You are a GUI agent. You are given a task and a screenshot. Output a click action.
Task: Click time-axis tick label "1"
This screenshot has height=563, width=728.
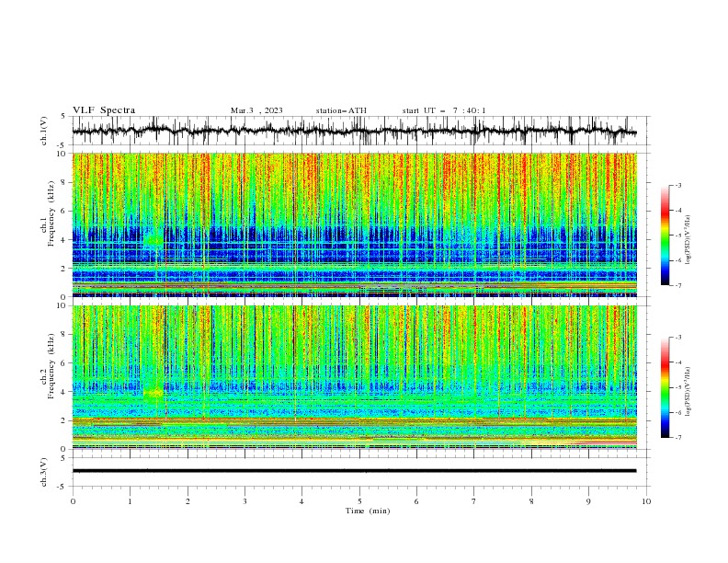tap(130, 501)
